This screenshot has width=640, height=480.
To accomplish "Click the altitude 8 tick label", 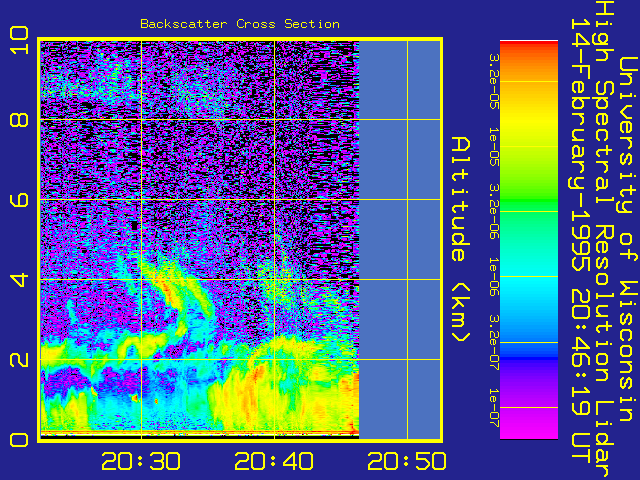I will click(19, 120).
